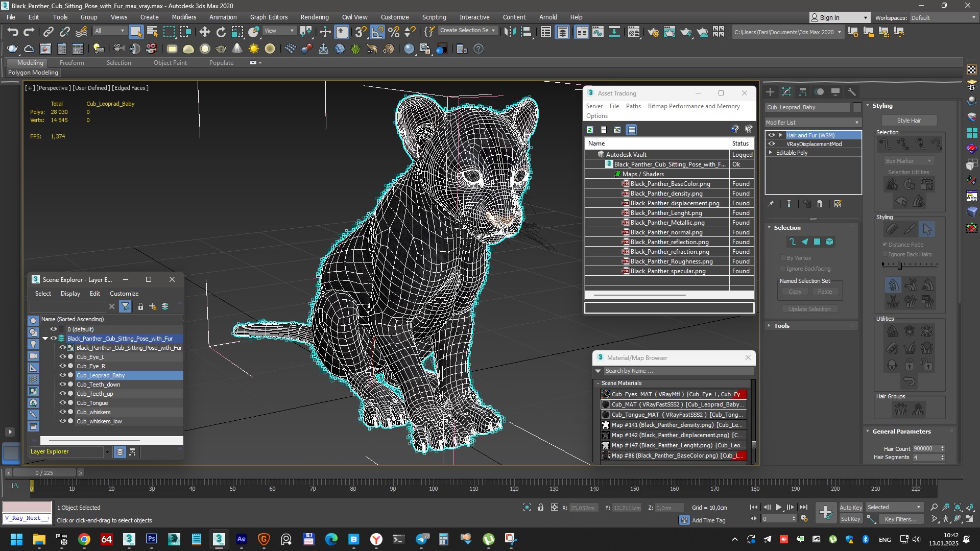Open the Hierarchy tab in Command Panel

point(803,92)
